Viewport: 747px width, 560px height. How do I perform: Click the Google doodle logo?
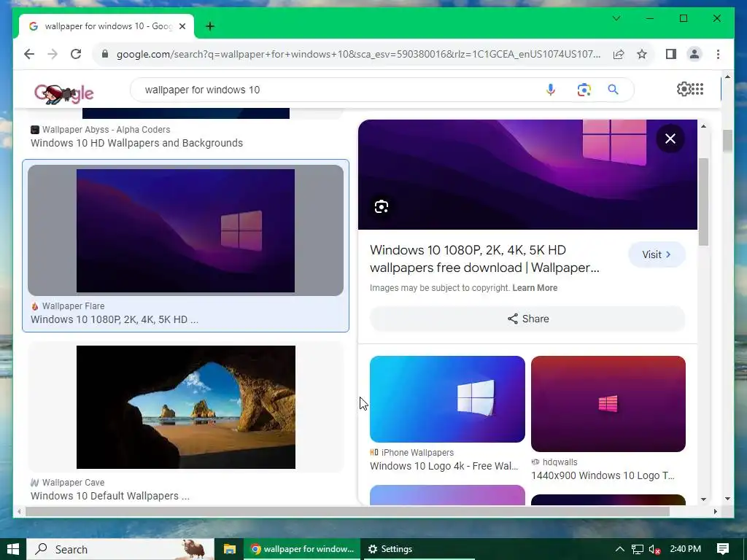[x=64, y=93]
